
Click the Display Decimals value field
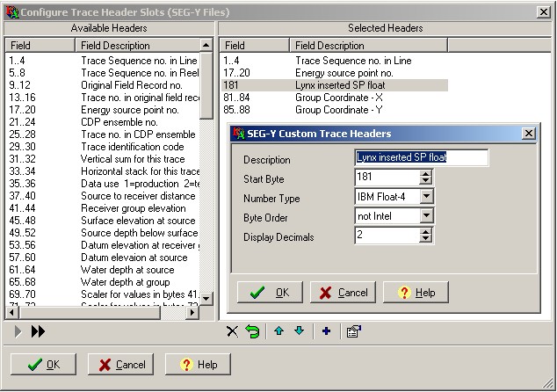(x=387, y=236)
